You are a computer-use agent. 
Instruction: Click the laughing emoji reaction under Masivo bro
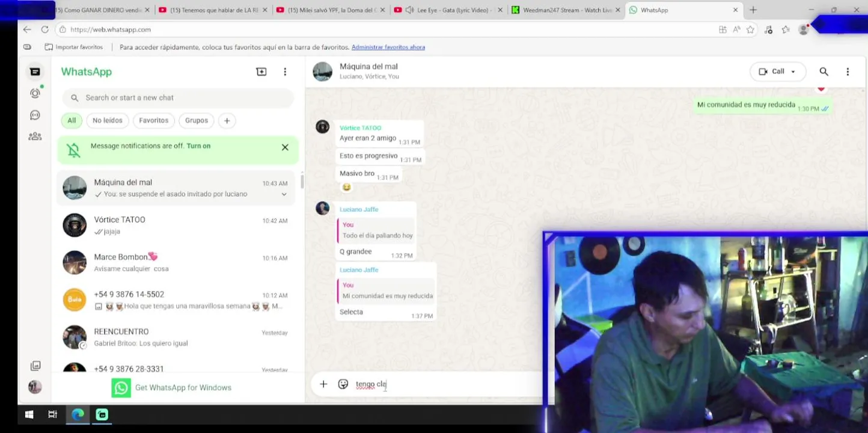[346, 188]
